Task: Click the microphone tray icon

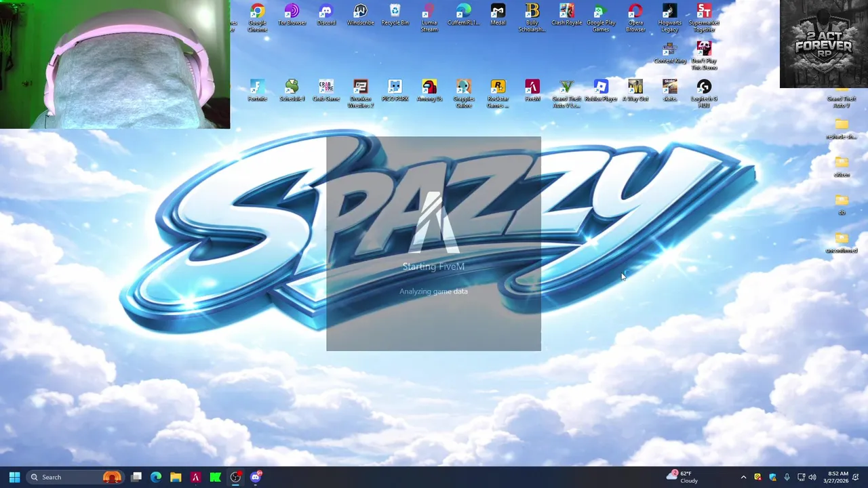Action: (787, 477)
